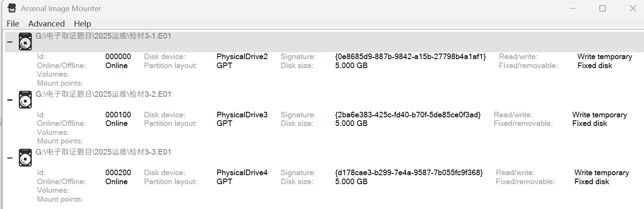Collapse the 检材3-3.E01 disk entry
Screen dimensions: 644x209
pyautogui.click(x=10, y=158)
